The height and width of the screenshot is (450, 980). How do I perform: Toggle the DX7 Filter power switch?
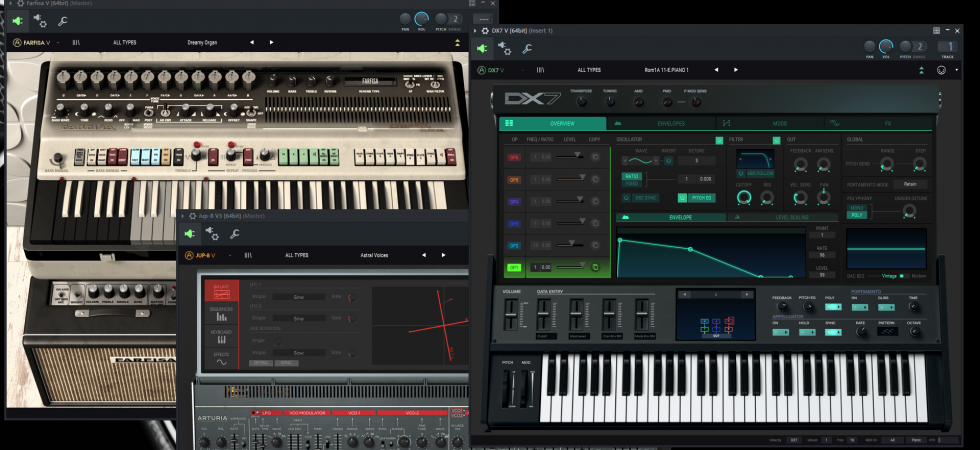point(776,141)
